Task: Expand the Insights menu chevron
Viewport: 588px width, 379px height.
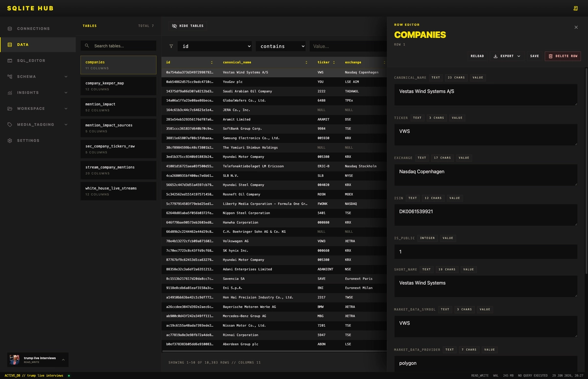Action: click(66, 93)
